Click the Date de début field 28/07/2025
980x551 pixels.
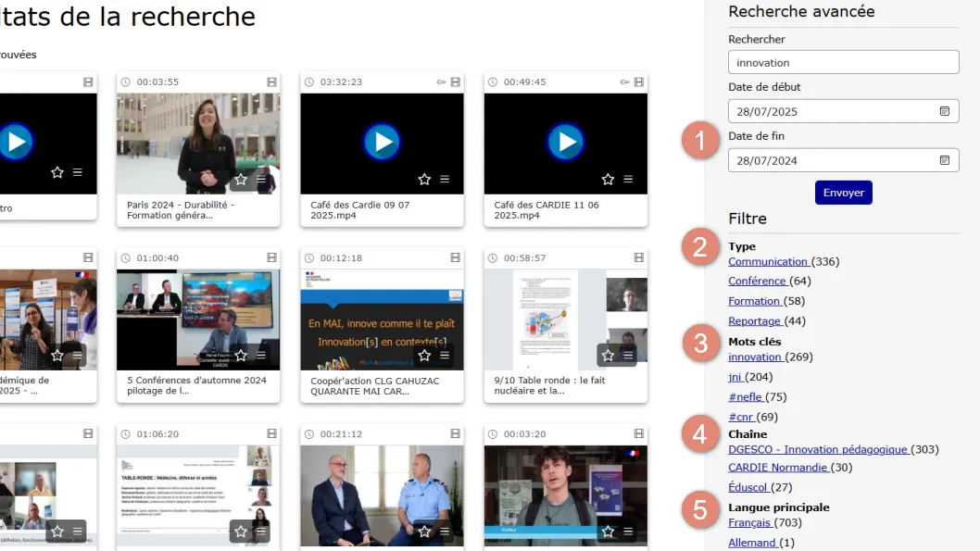[x=844, y=111]
